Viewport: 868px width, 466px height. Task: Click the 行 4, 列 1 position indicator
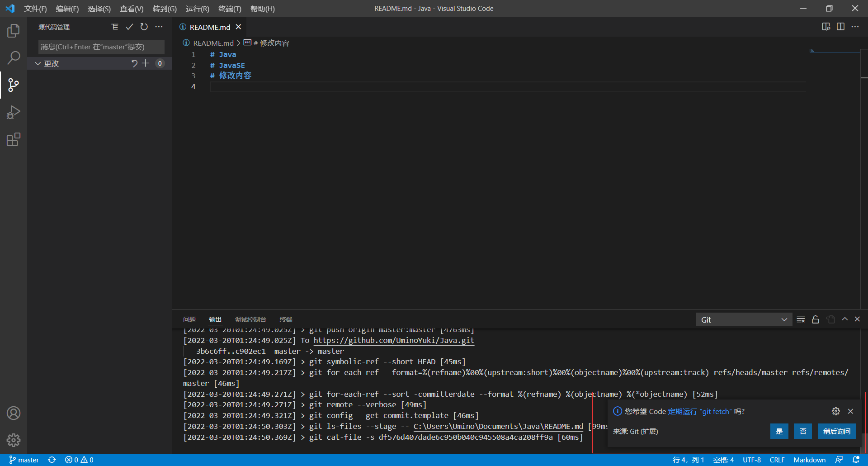point(689,460)
